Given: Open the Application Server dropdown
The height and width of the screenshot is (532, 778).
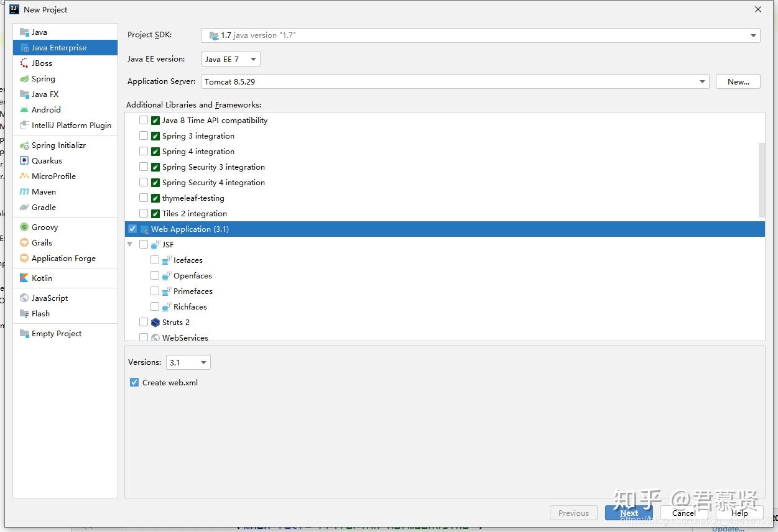Looking at the screenshot, I should pyautogui.click(x=455, y=81).
